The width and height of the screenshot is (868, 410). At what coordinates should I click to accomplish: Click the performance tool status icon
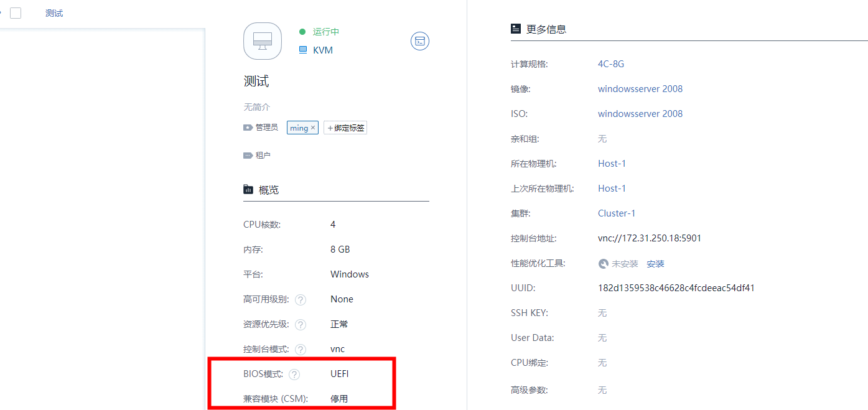coord(603,264)
